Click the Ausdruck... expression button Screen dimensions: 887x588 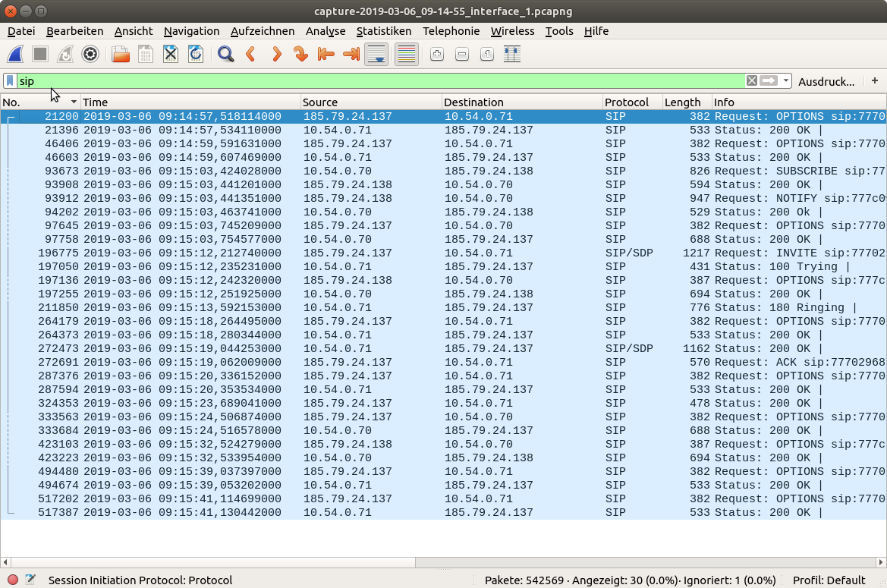826,81
